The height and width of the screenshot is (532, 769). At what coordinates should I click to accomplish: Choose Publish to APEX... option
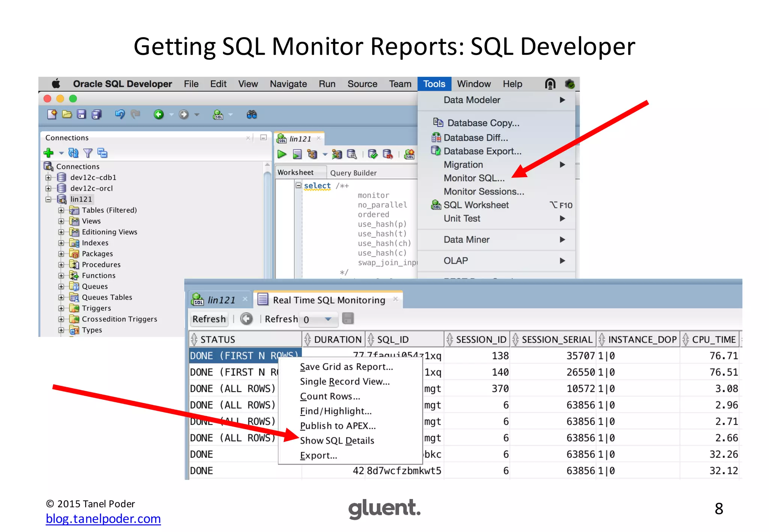(x=338, y=426)
